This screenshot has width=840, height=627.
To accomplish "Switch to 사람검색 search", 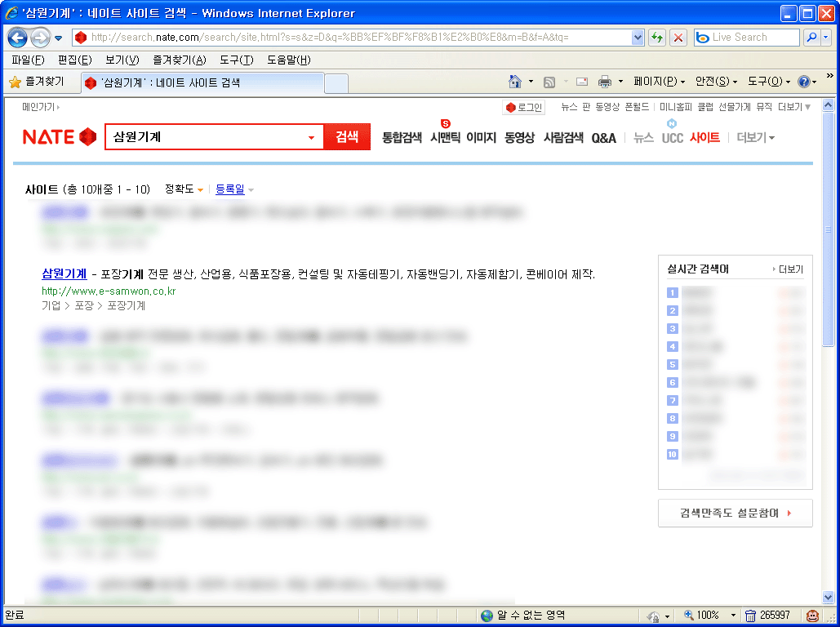I will [563, 138].
